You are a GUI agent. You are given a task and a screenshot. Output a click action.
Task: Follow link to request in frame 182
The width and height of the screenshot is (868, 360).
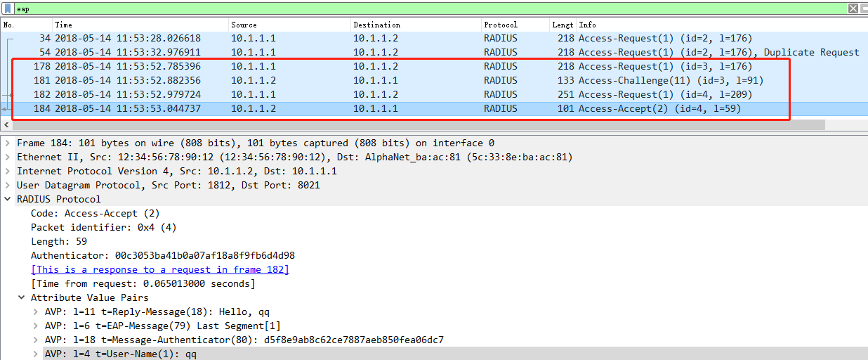[160, 269]
